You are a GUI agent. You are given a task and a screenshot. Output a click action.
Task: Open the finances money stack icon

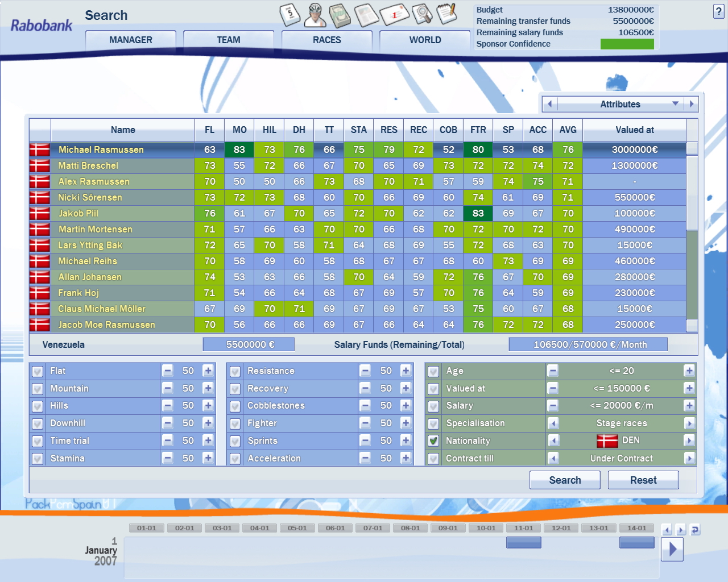(340, 15)
